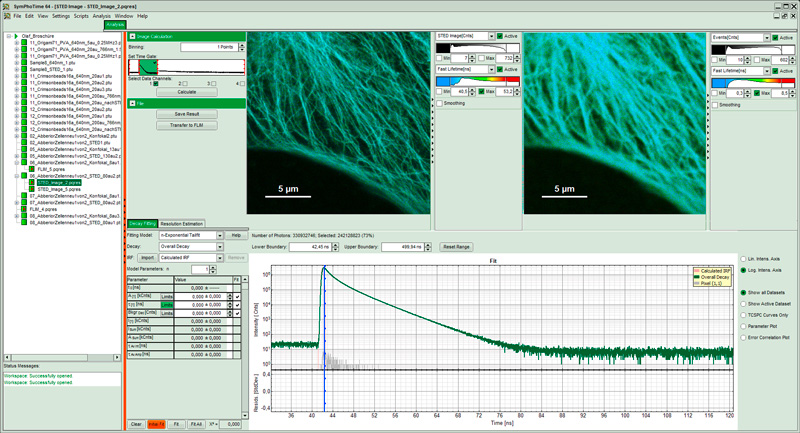Open the Decay type dropdown
Viewport: 800px width, 433px height.
(219, 247)
